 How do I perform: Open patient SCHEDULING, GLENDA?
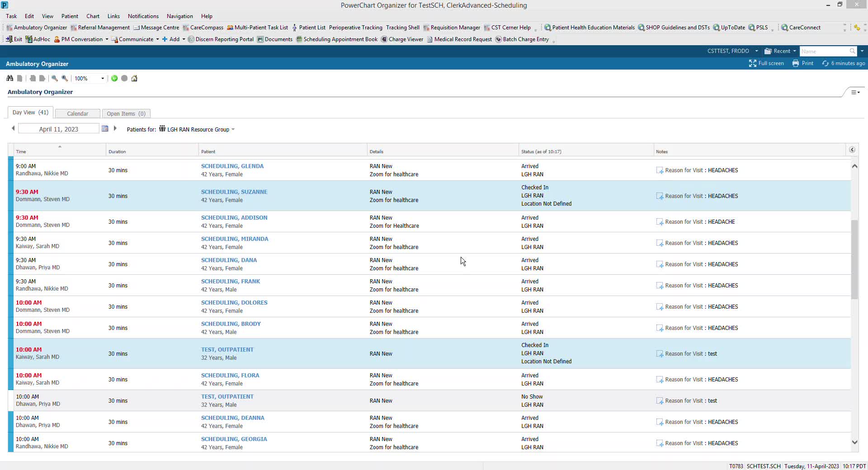tap(232, 166)
